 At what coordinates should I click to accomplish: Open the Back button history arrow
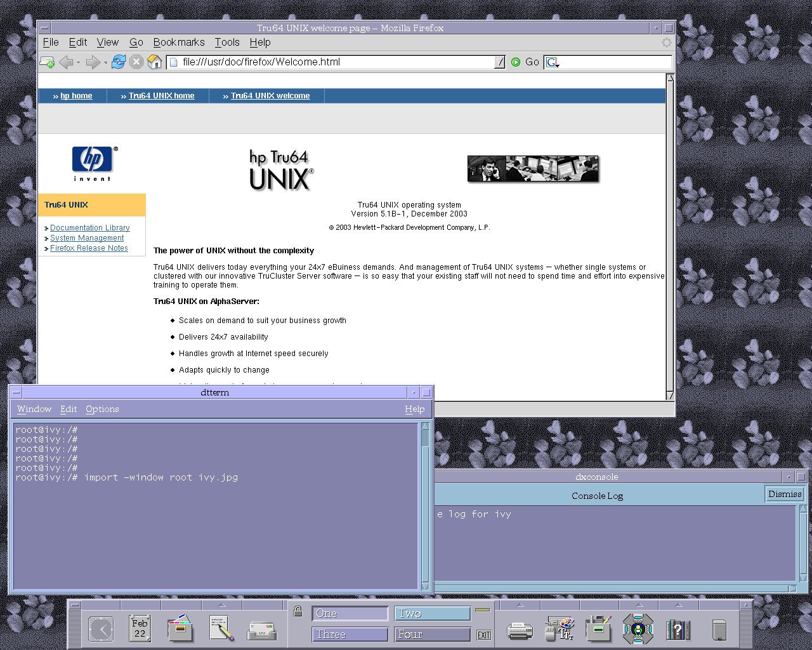[x=78, y=62]
